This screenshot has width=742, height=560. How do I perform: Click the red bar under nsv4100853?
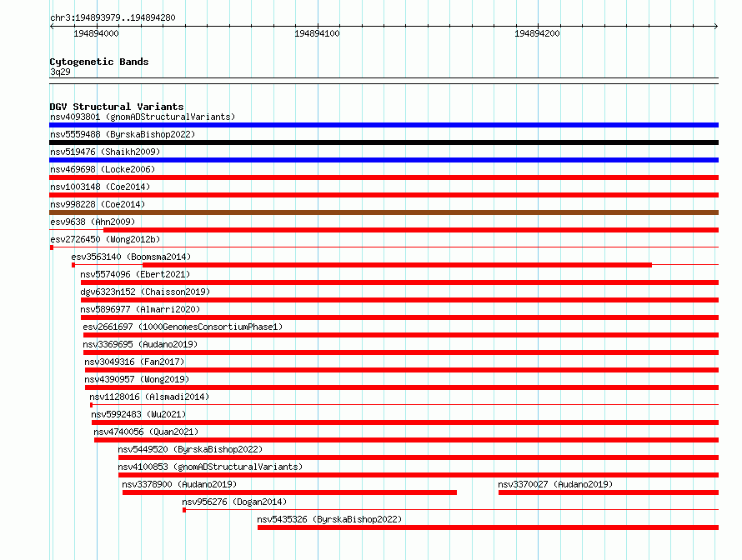click(x=419, y=475)
